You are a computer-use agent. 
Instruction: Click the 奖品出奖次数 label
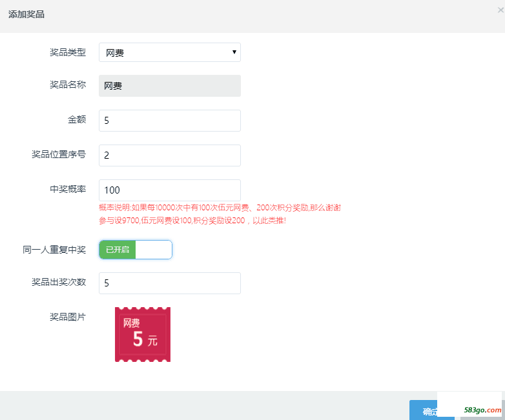59,282
